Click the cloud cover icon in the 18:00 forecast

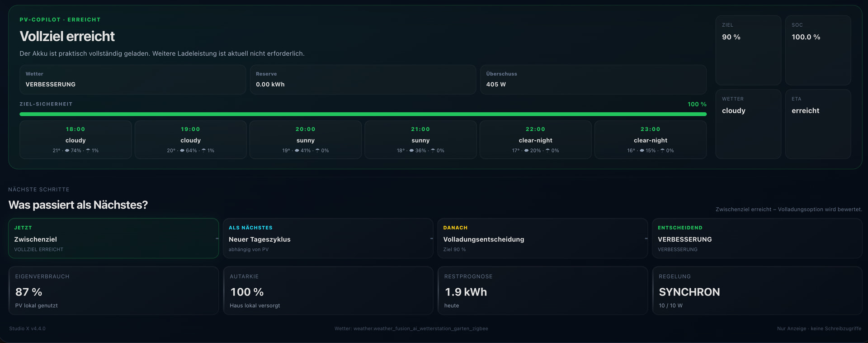click(x=67, y=151)
